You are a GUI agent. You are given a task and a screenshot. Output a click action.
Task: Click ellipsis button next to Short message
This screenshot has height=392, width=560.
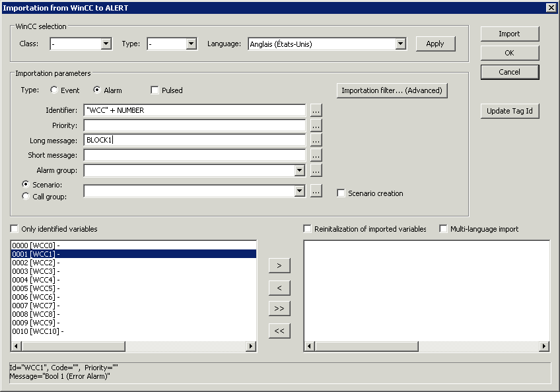coord(316,155)
